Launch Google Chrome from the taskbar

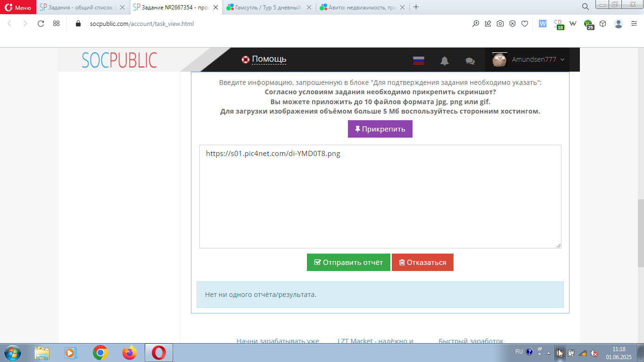coord(100,353)
